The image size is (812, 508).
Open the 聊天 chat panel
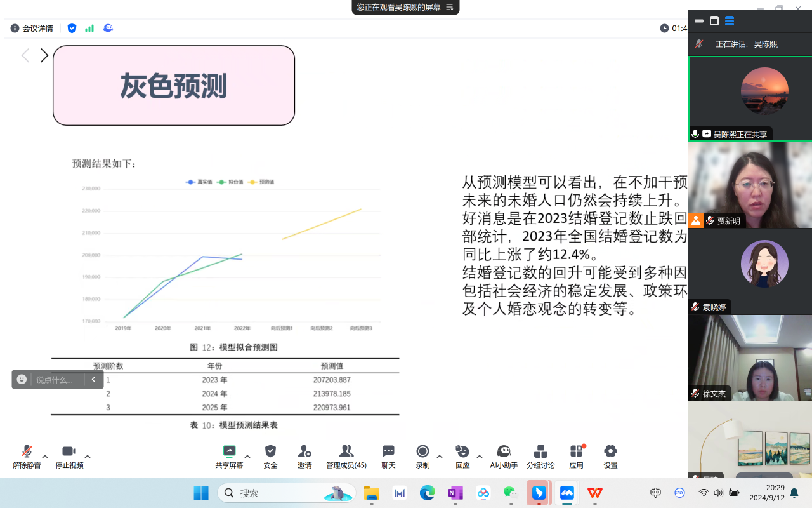point(388,456)
